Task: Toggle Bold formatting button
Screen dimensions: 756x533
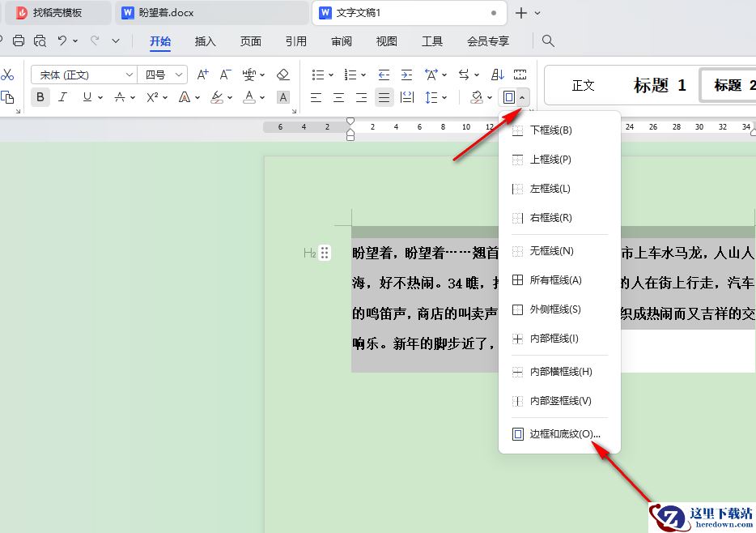Action: (x=40, y=97)
